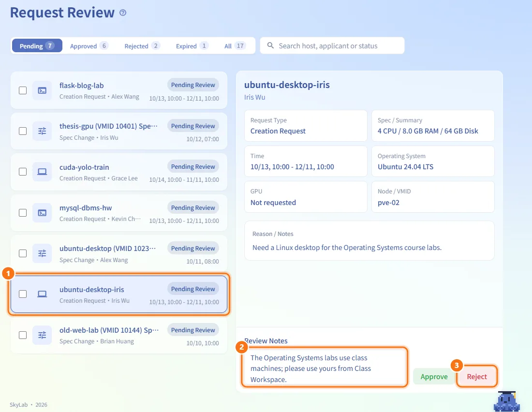The image size is (532, 412).
Task: Click the help icon beside Request Review
Action: (x=123, y=13)
